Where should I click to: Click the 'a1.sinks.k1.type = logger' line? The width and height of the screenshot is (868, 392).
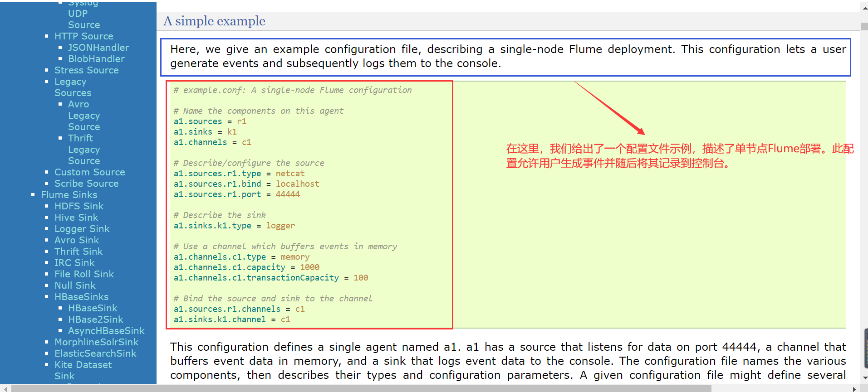point(234,226)
